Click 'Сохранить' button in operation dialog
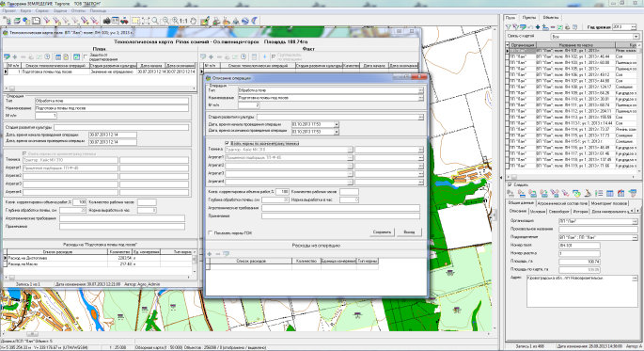The width and height of the screenshot is (644, 351). tap(382, 232)
